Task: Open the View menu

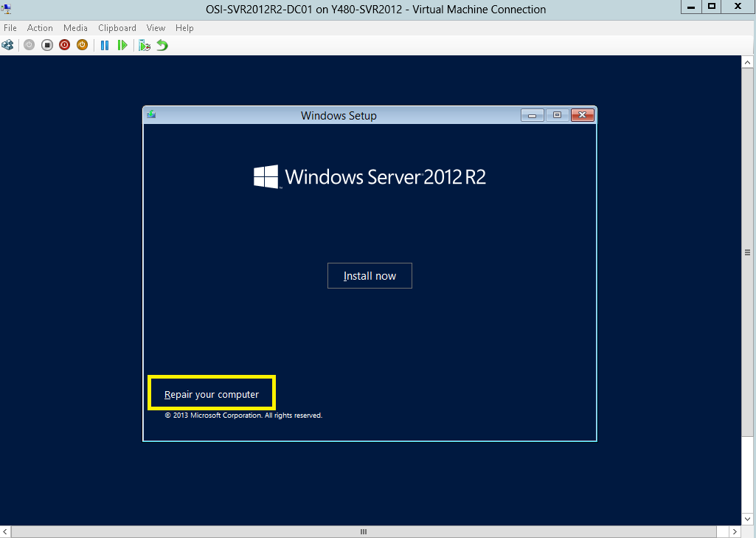Action: coord(156,28)
